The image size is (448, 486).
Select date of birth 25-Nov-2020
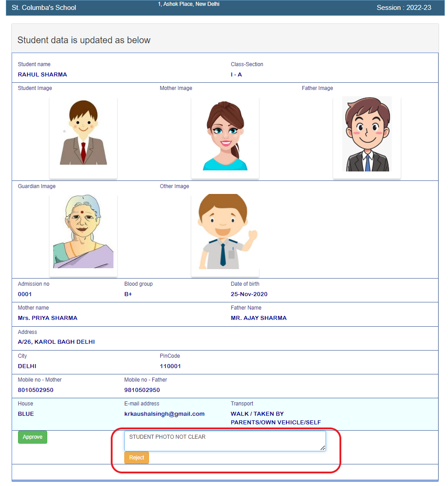[x=249, y=294]
